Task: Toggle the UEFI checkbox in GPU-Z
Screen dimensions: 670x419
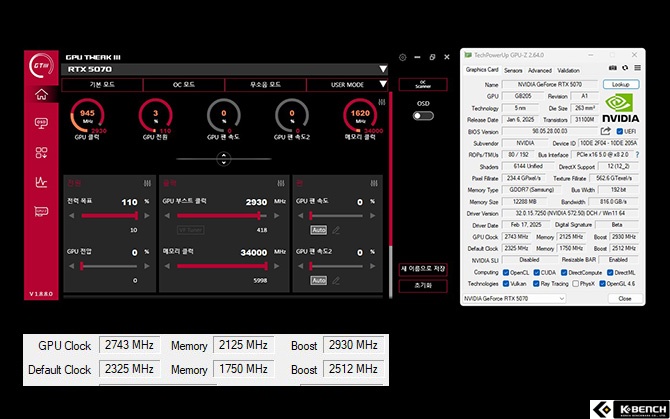Action: [x=620, y=131]
